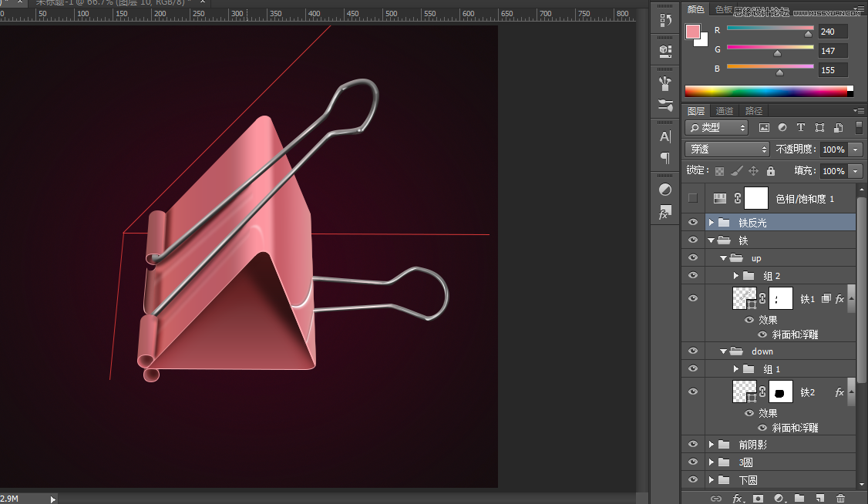Click link layers icon at panel bottom
868x504 pixels.
tap(716, 499)
